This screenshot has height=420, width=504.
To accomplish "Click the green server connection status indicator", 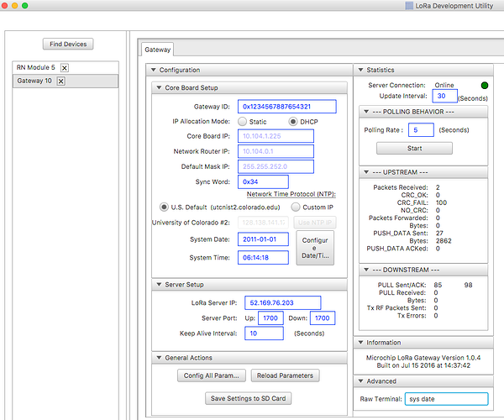I will point(485,85).
